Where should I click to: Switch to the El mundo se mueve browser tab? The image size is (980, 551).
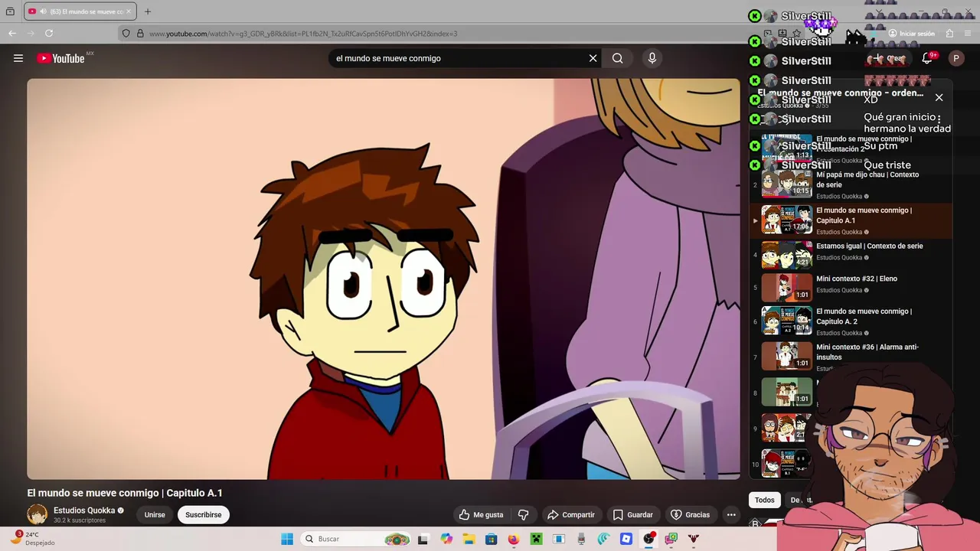pos(80,11)
